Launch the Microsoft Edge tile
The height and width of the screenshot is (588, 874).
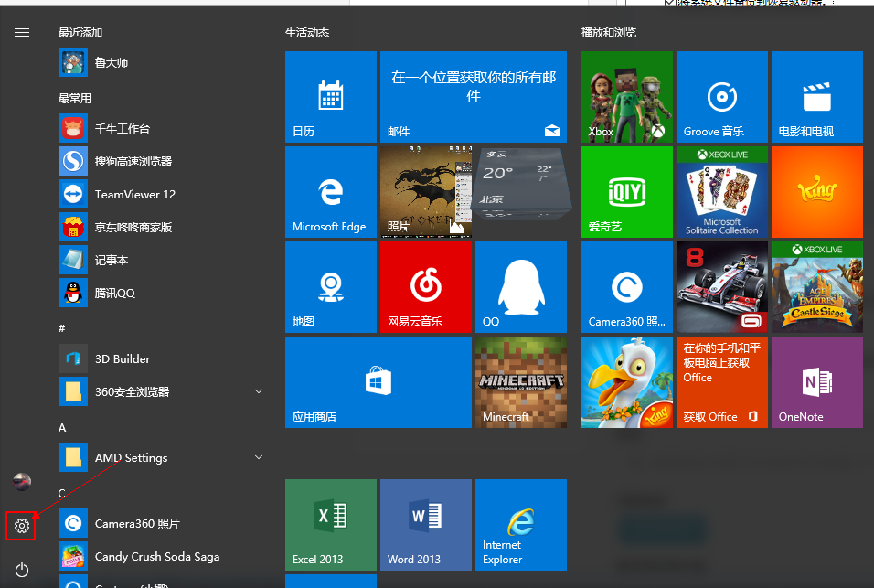tap(331, 192)
